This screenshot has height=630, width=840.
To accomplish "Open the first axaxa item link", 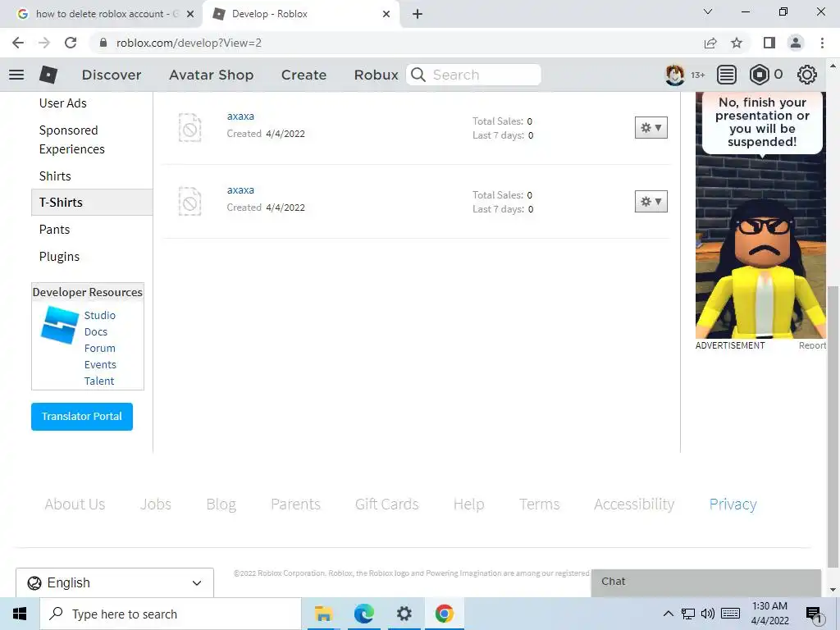I will (240, 116).
